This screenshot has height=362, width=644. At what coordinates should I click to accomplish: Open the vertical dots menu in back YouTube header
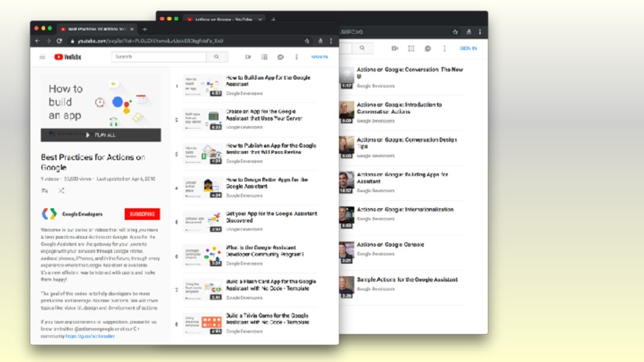[x=445, y=48]
